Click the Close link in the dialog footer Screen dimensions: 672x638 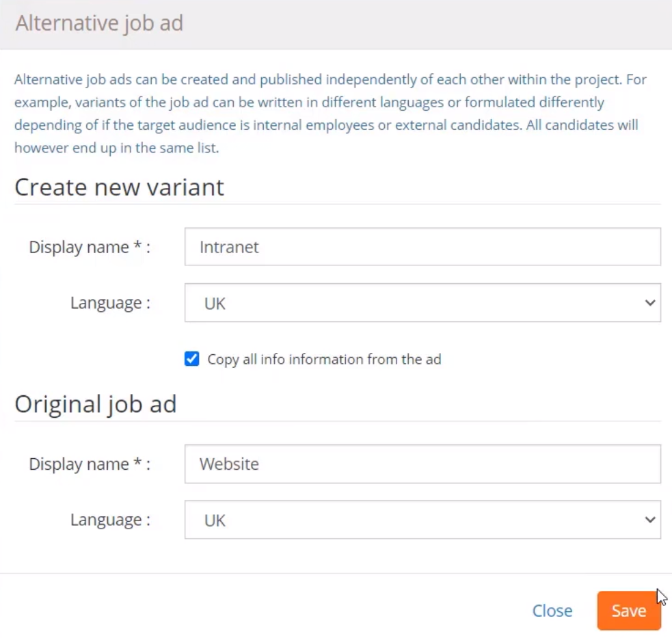coord(552,611)
